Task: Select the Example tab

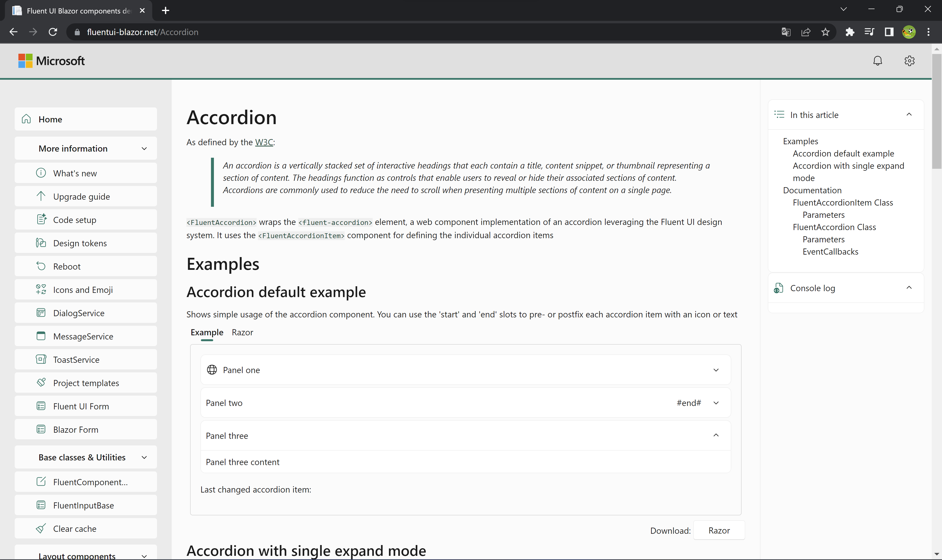Action: pos(207,332)
